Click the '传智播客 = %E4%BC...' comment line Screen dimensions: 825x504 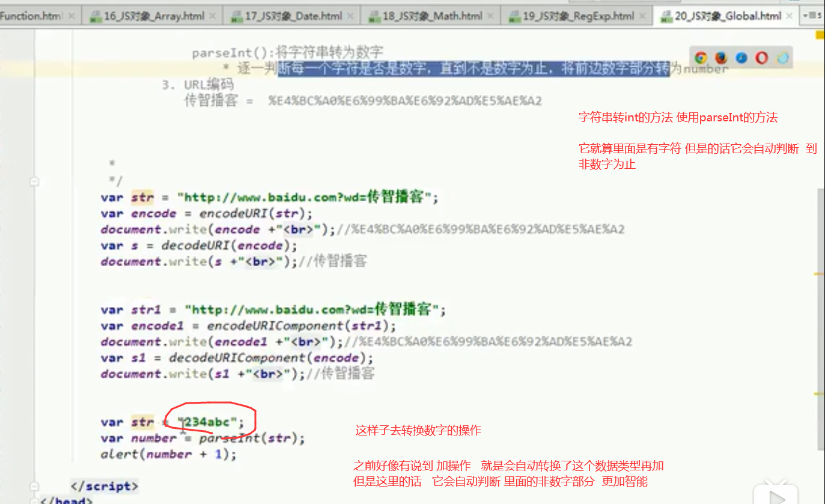[x=363, y=101]
